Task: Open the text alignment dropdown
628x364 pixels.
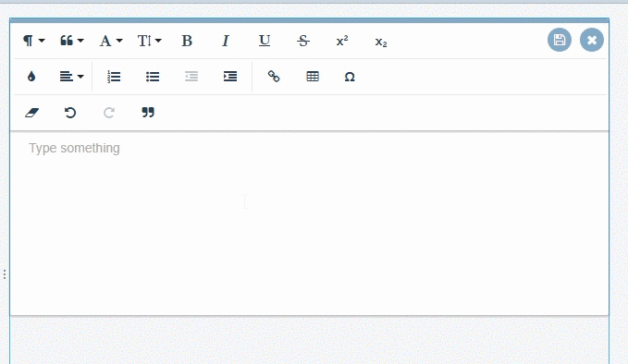Action: coord(72,77)
